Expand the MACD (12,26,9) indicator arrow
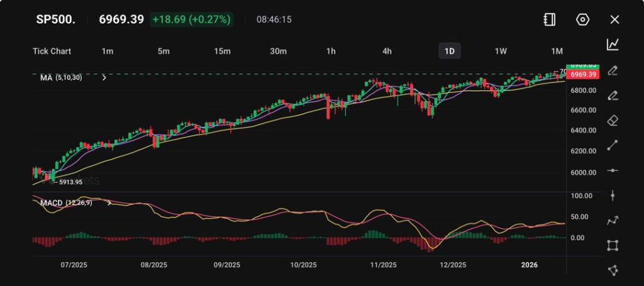Screen dimensions: 644x286 point(109,203)
